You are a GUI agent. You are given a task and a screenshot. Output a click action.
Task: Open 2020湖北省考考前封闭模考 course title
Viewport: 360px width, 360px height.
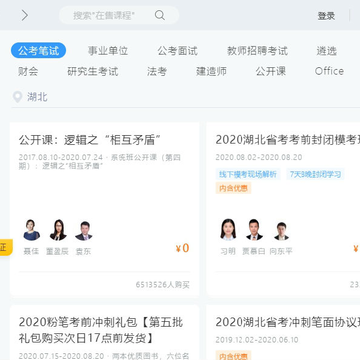(288, 140)
